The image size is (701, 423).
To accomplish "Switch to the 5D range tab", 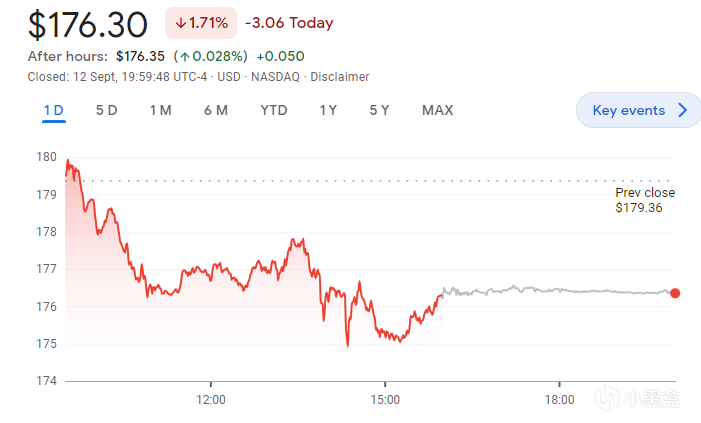I will [106, 110].
